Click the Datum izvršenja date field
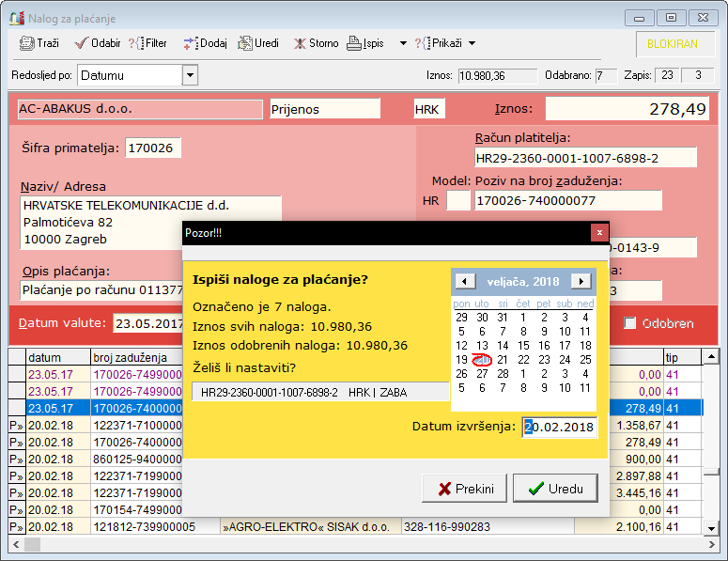The width and height of the screenshot is (728, 561). pyautogui.click(x=560, y=427)
